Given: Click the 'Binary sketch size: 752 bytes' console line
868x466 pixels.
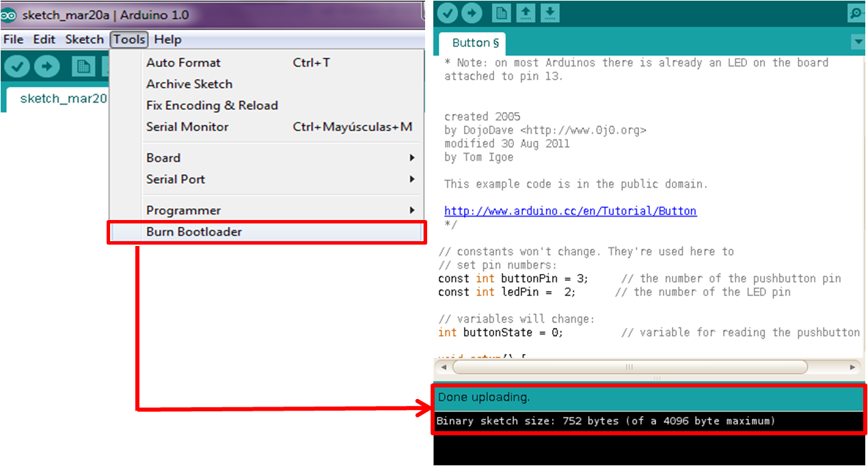Looking at the screenshot, I should [x=606, y=421].
